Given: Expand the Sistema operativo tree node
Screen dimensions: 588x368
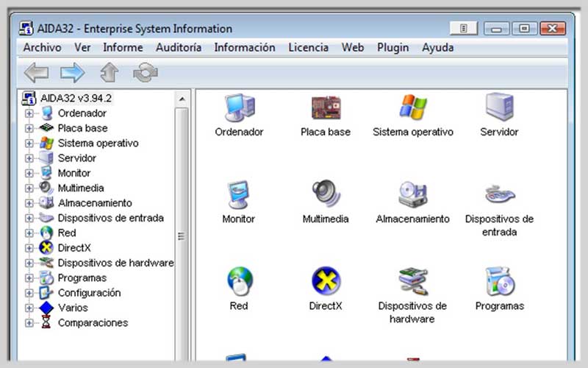Looking at the screenshot, I should pos(29,144).
